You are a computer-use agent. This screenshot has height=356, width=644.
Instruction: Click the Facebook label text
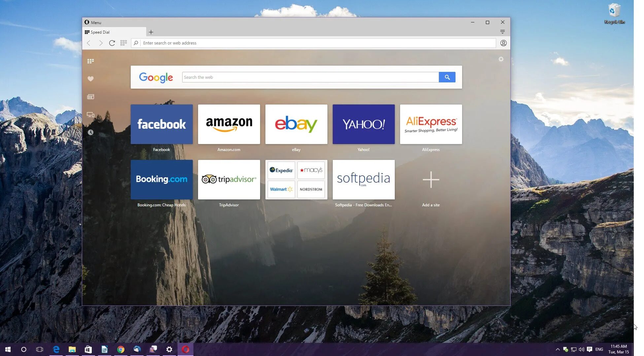click(161, 150)
